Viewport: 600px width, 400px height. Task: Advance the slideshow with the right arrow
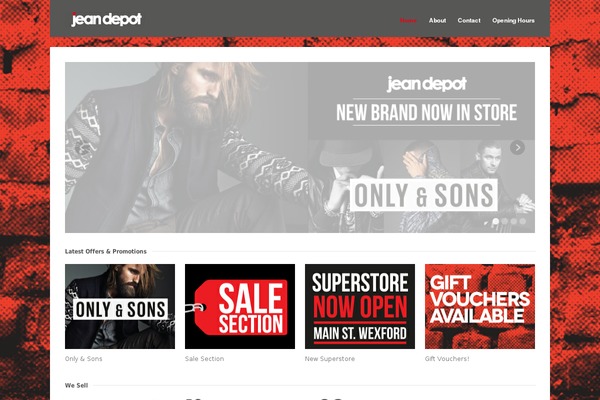517,147
